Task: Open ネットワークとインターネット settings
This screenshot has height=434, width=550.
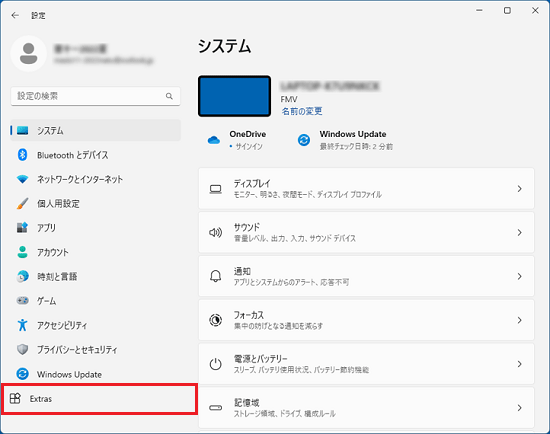Action: click(x=95, y=179)
